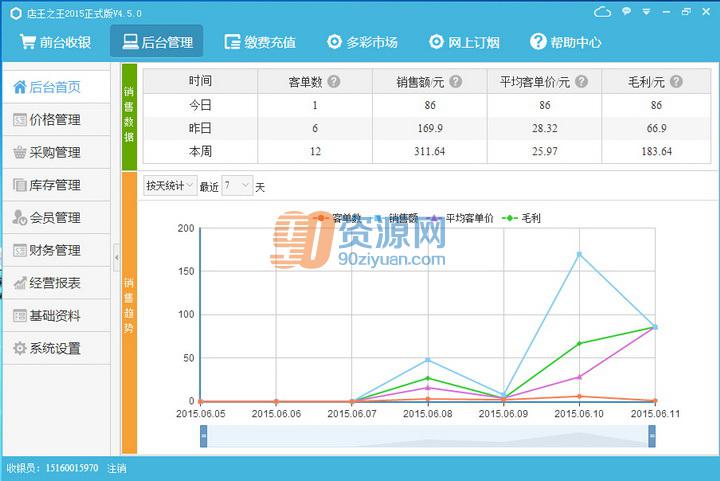The image size is (720, 481).
Task: Click the price icon beside 价格管理
Action: pyautogui.click(x=20, y=120)
